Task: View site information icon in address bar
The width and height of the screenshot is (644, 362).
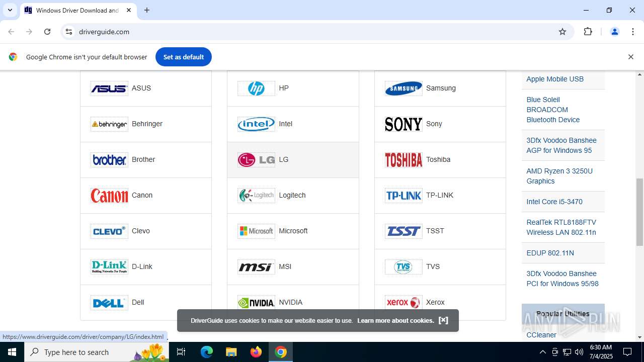Action: pos(69,32)
